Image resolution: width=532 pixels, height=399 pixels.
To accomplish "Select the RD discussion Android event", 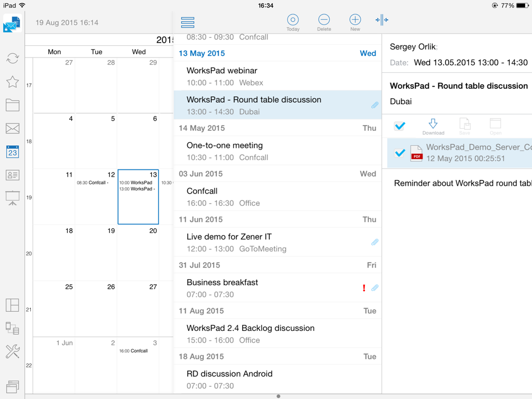I will coord(278,379).
